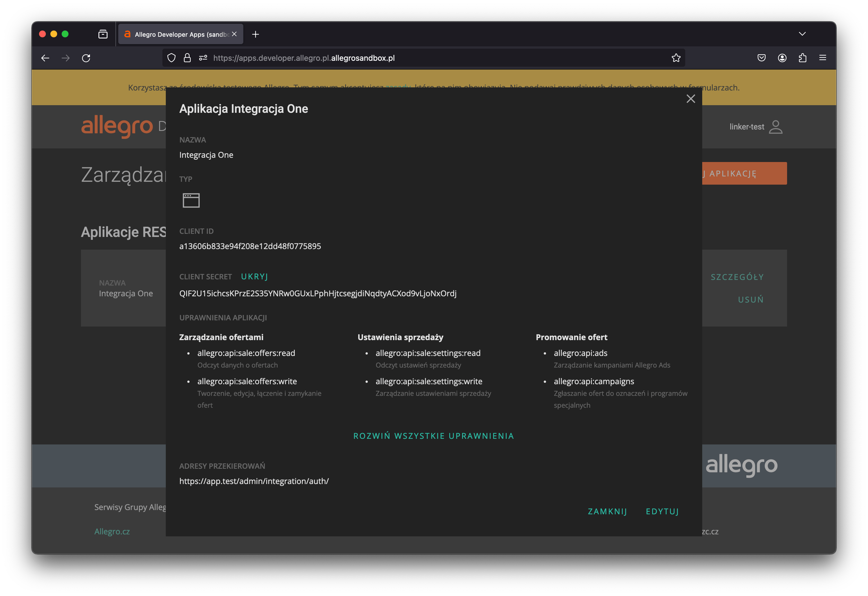Click the allegro:api:ads permission
This screenshot has height=596, width=868.
point(580,353)
